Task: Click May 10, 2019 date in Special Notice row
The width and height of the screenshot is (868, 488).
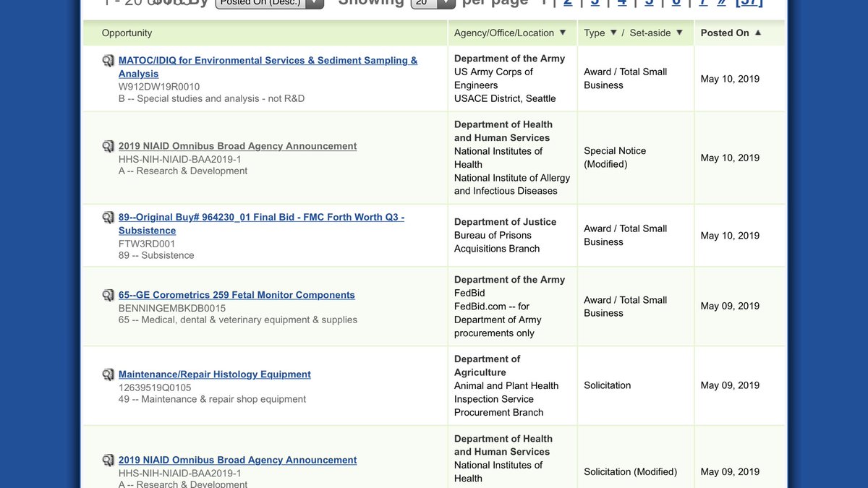Action: click(730, 158)
